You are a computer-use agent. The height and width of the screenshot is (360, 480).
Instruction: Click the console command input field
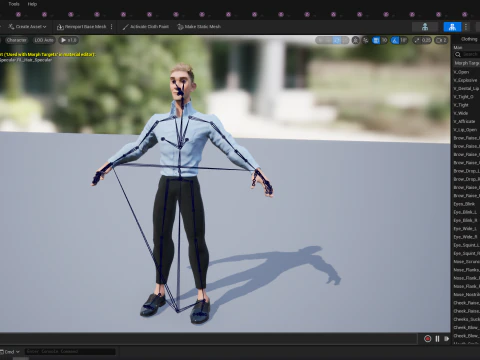pos(70,351)
